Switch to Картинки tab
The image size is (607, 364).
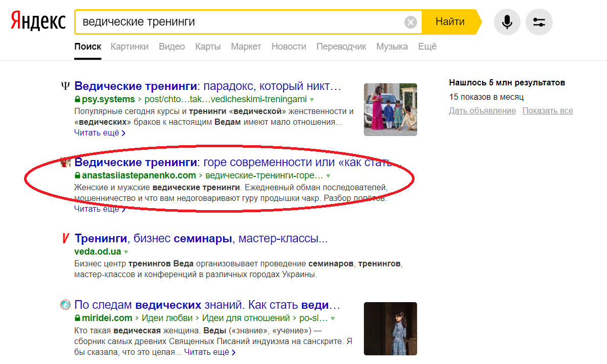129,47
